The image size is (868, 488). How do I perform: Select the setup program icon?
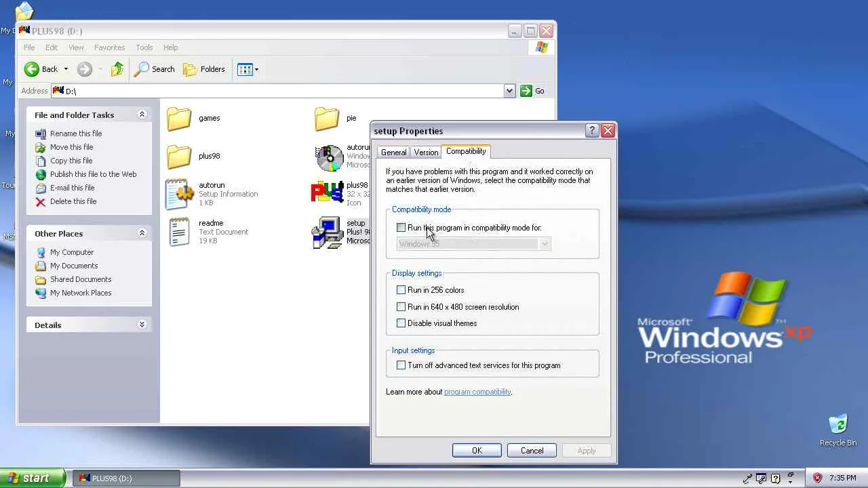click(328, 232)
